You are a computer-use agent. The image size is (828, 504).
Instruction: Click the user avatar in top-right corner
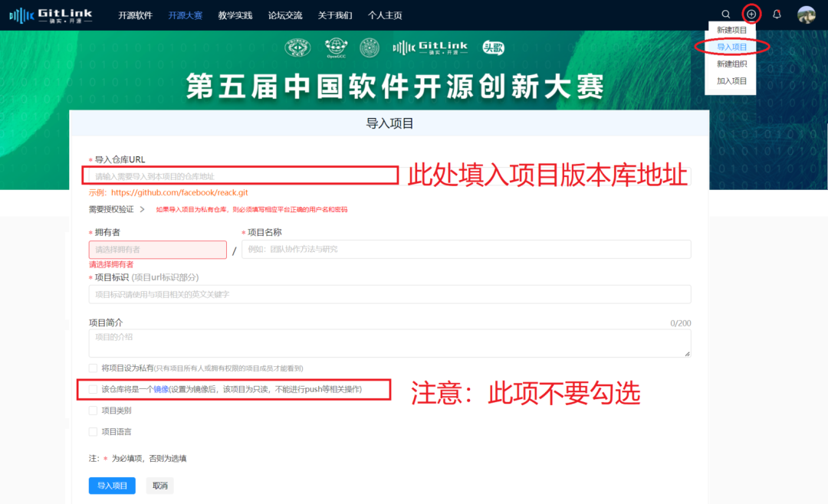pos(806,14)
